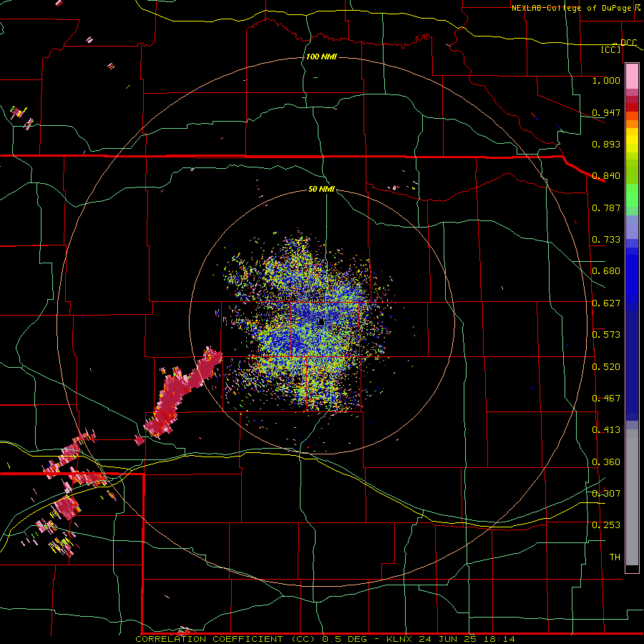The height and width of the screenshot is (644, 644).
Task: Click the [CC] label above the color bar
Action: [x=611, y=49]
